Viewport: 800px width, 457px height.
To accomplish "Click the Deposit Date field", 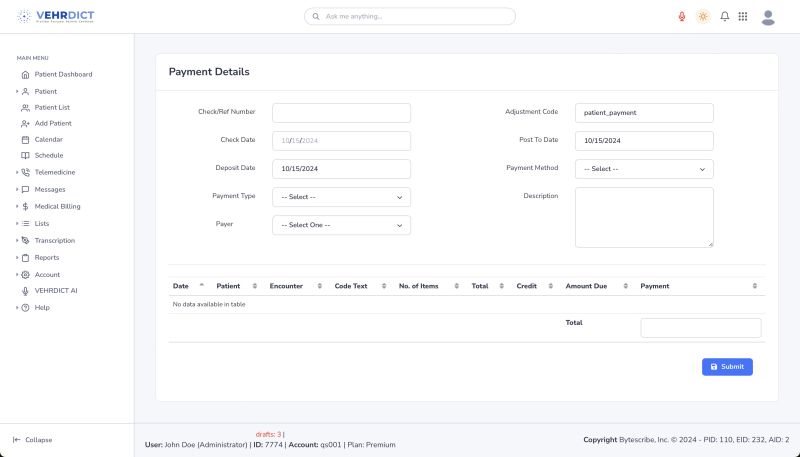I will coord(341,169).
